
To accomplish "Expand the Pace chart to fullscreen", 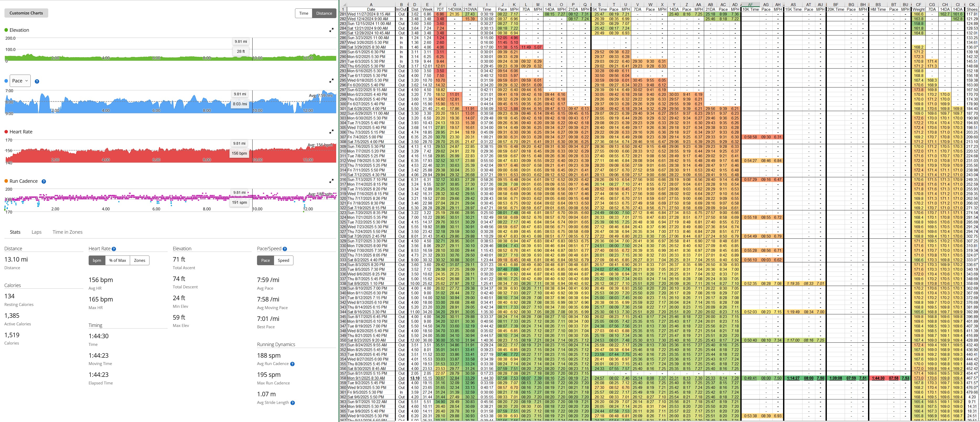I will click(x=331, y=81).
